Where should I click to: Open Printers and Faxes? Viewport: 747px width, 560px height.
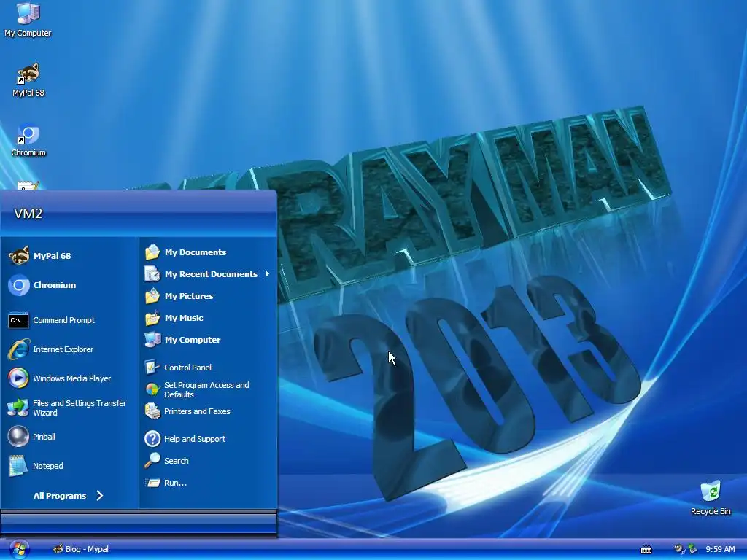[x=208, y=411]
